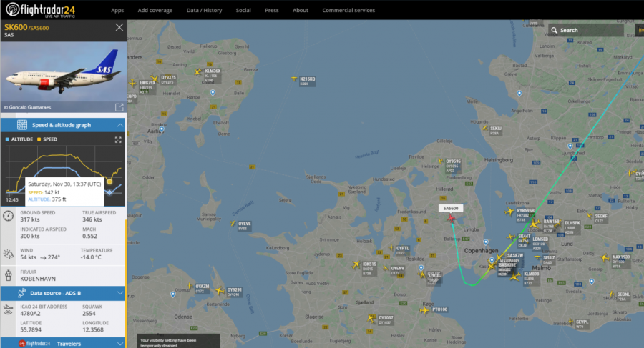Toggle the SPEED series in graph legend
The width and height of the screenshot is (644, 348).
(47, 139)
